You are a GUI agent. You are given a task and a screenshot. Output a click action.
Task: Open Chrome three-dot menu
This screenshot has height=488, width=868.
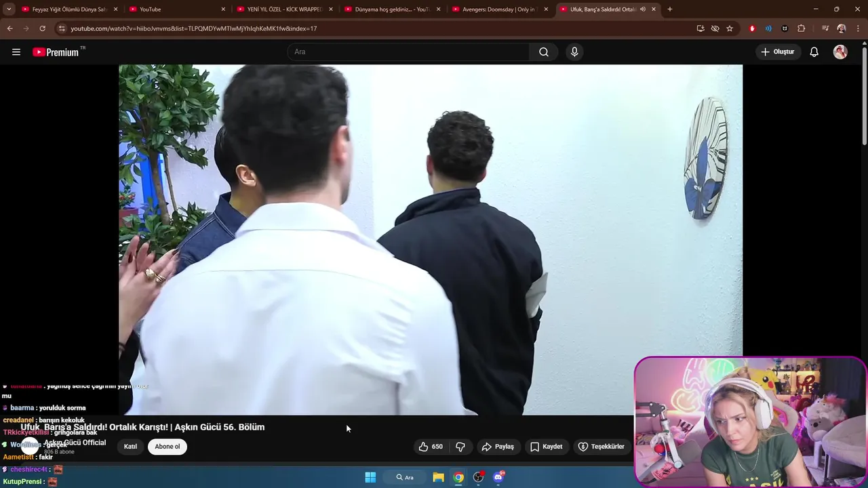pyautogui.click(x=858, y=28)
